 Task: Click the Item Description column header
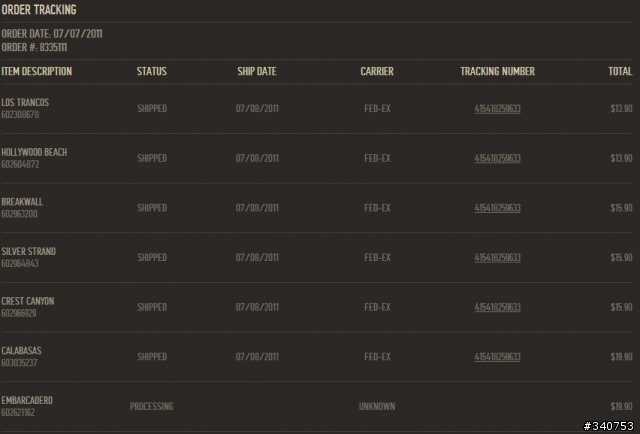coord(36,71)
